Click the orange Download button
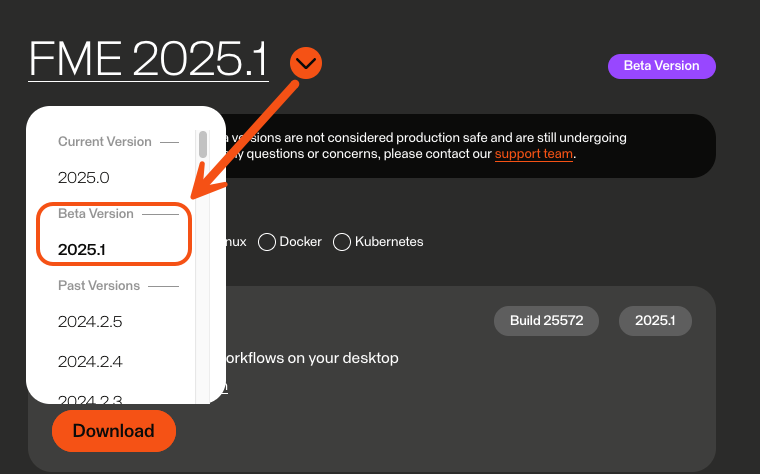The height and width of the screenshot is (474, 760). [114, 431]
